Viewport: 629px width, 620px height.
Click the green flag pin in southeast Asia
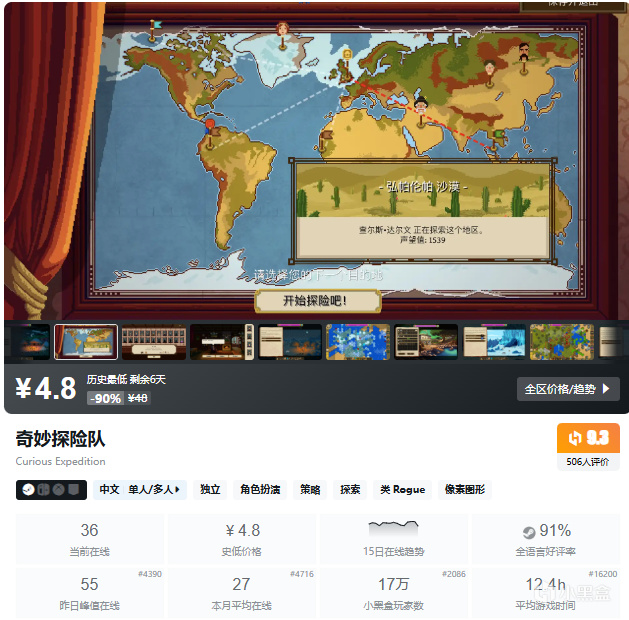[497, 139]
